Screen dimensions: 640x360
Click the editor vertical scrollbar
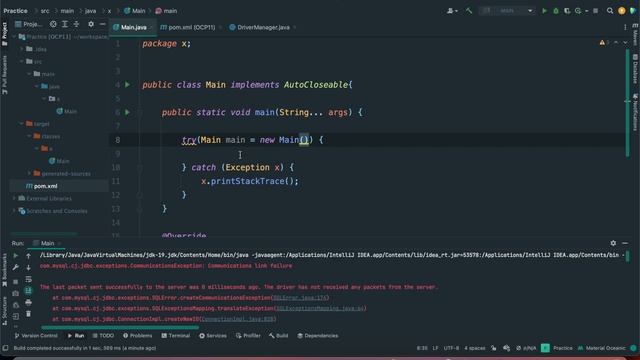[628, 102]
